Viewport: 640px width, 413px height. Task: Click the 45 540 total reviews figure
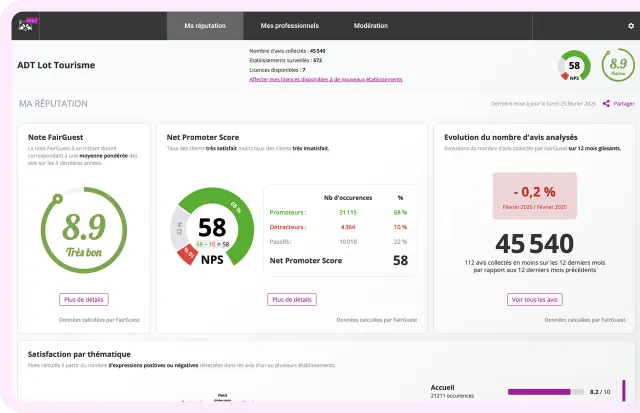coord(535,244)
